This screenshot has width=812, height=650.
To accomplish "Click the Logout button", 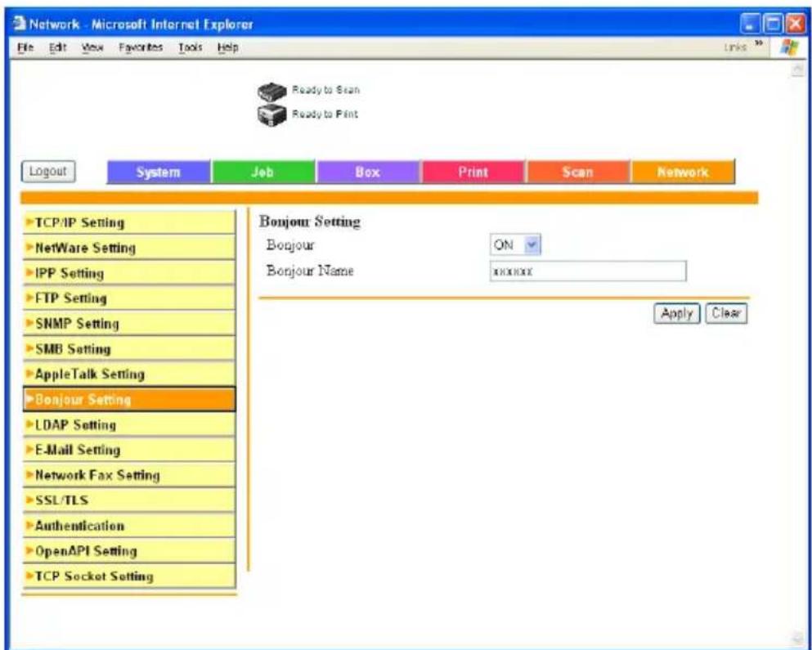I will tap(48, 172).
